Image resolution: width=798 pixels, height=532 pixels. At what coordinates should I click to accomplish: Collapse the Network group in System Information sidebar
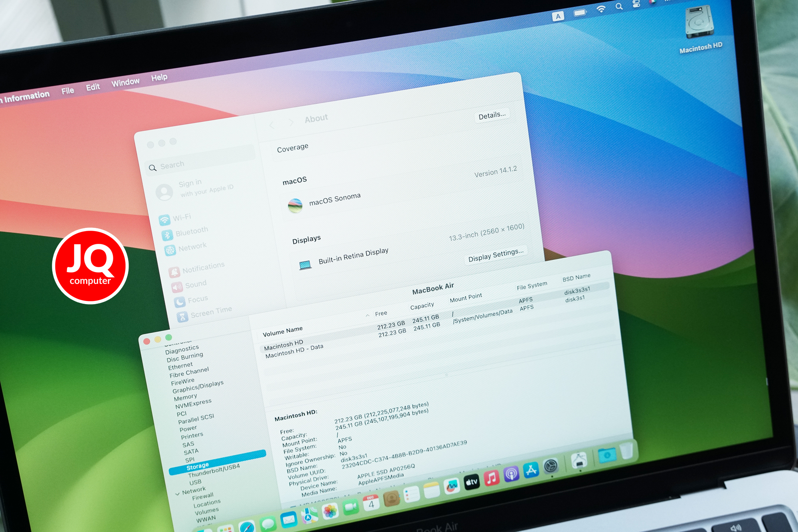point(177,494)
